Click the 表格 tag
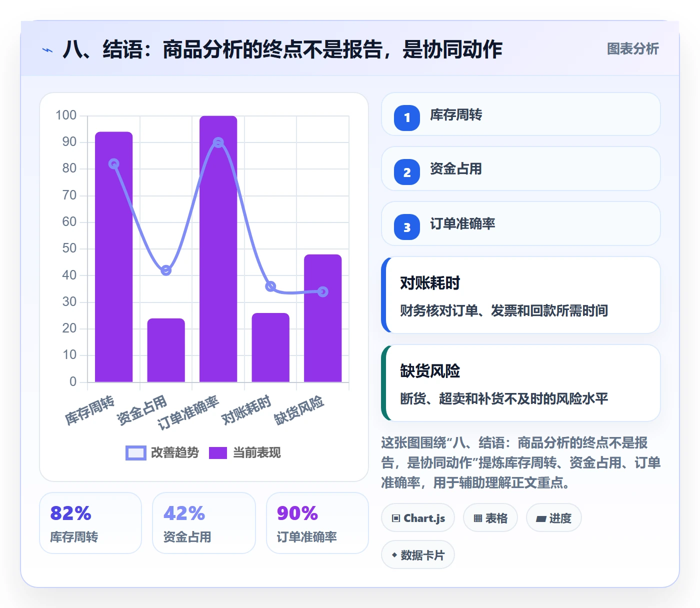The image size is (700, 608). point(490,518)
